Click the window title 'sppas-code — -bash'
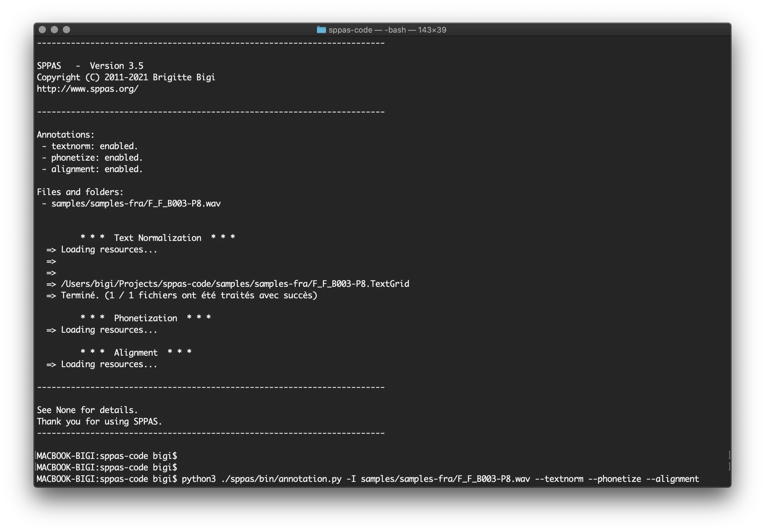Image resolution: width=765 pixels, height=532 pixels. pos(387,30)
